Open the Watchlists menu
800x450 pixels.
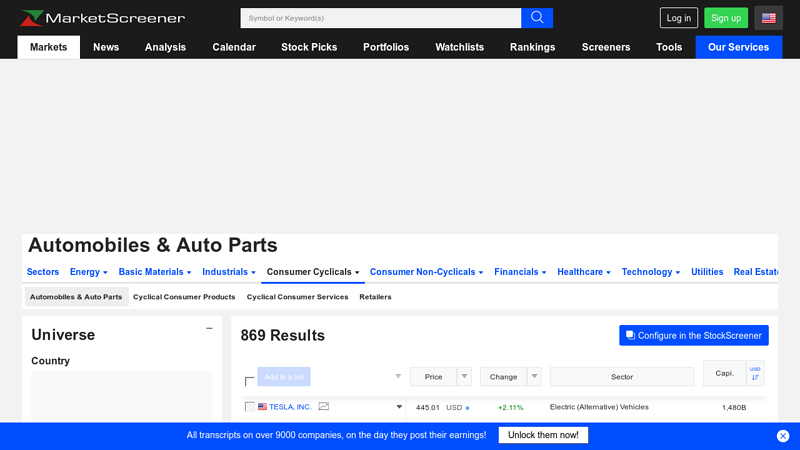460,47
